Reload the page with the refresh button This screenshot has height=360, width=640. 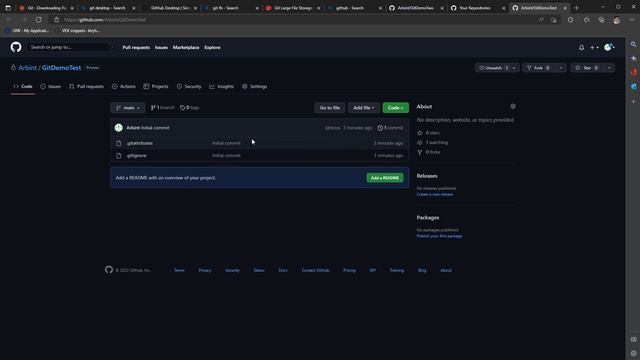pyautogui.click(x=38, y=20)
